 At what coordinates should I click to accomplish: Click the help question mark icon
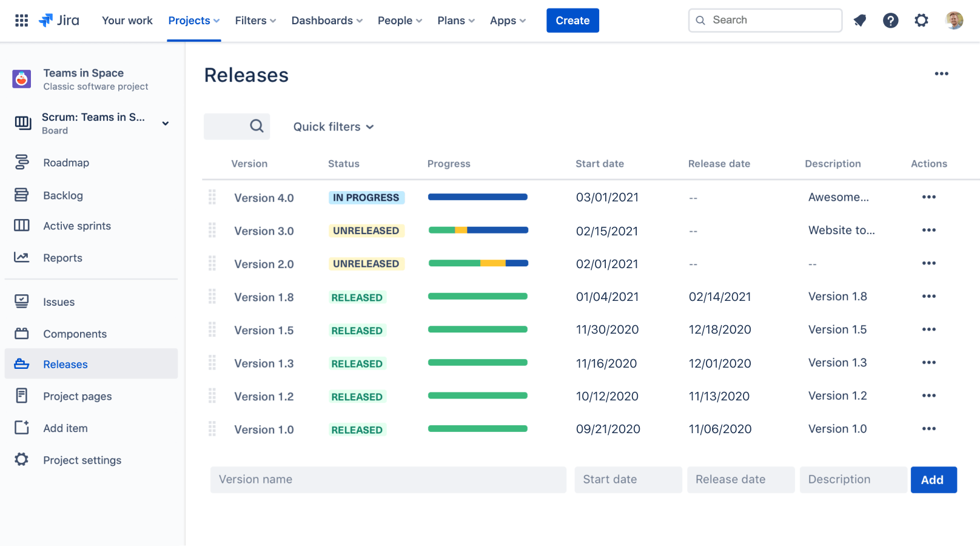click(890, 21)
